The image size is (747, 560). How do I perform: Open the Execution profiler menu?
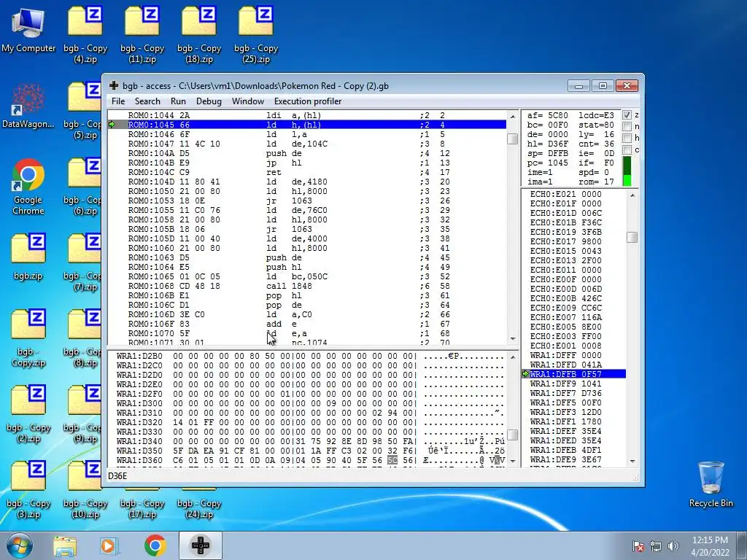[x=308, y=101]
